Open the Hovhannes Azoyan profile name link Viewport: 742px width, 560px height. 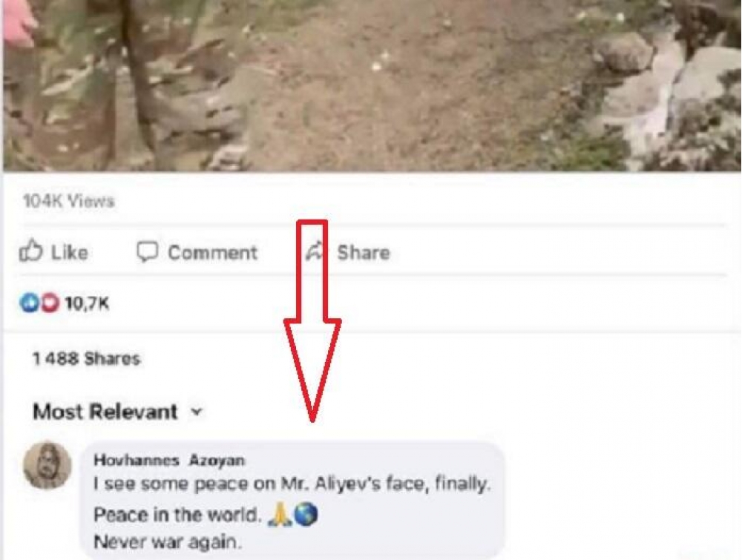pyautogui.click(x=169, y=460)
